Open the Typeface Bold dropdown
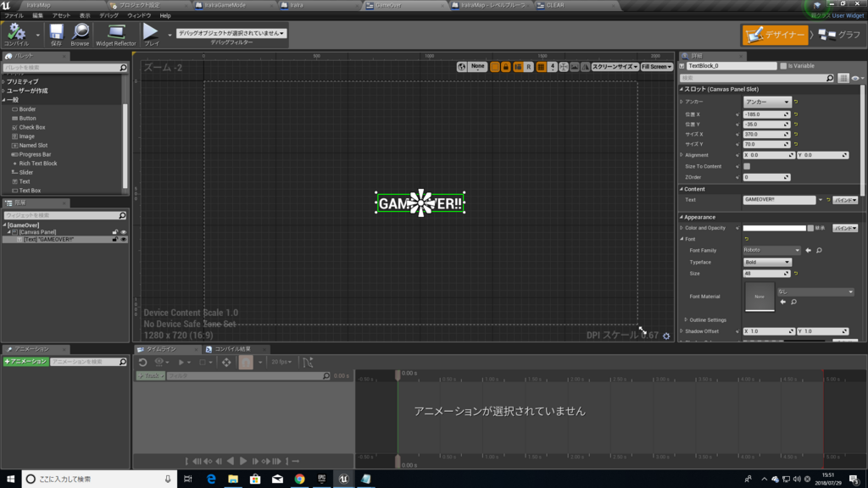The image size is (868, 488). tap(767, 263)
